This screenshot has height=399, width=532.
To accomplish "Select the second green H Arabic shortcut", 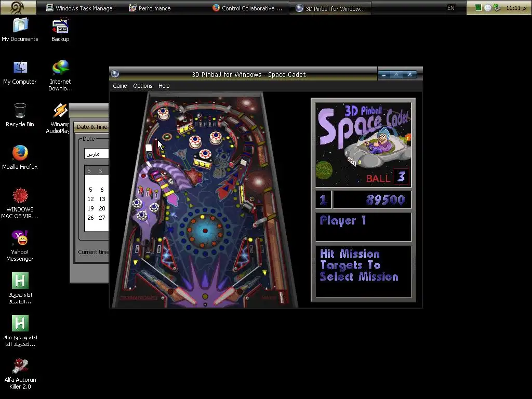I will click(20, 331).
